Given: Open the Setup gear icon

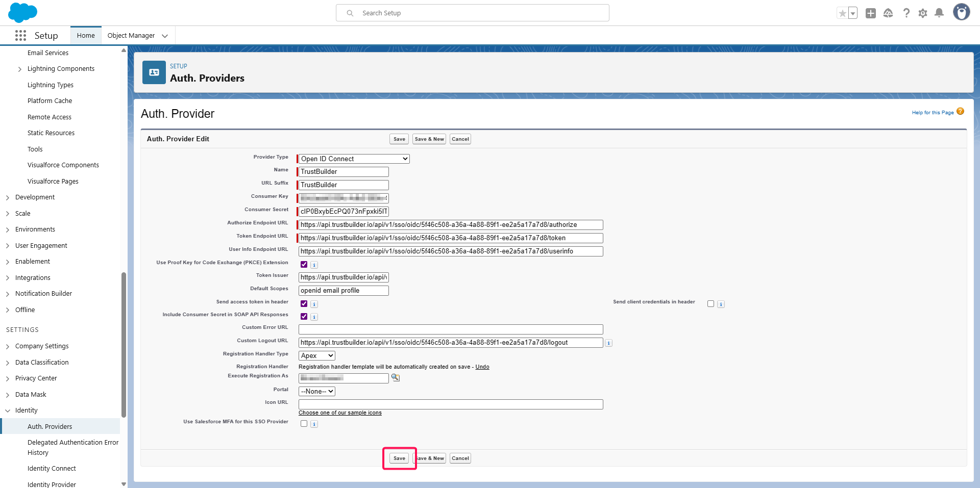Looking at the screenshot, I should coord(923,13).
